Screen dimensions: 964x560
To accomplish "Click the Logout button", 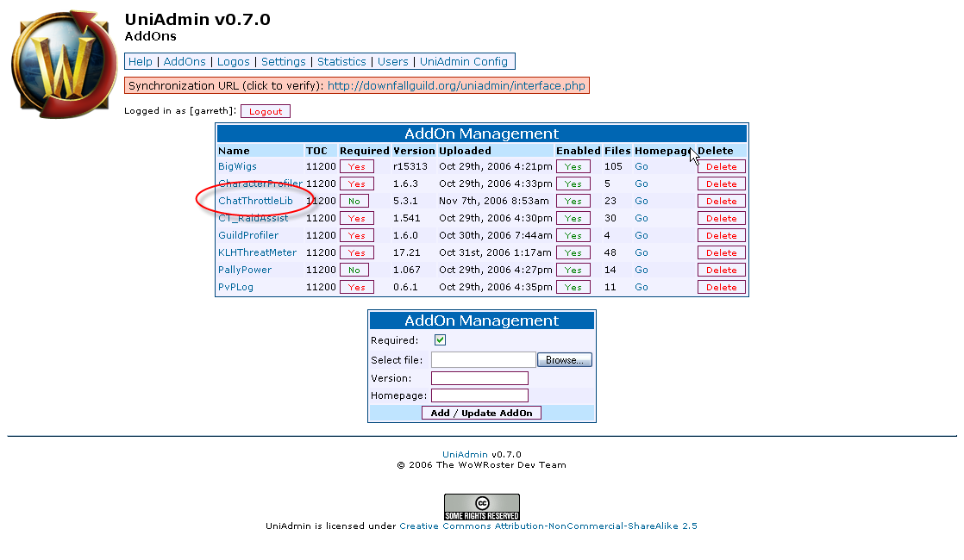I will [x=266, y=111].
